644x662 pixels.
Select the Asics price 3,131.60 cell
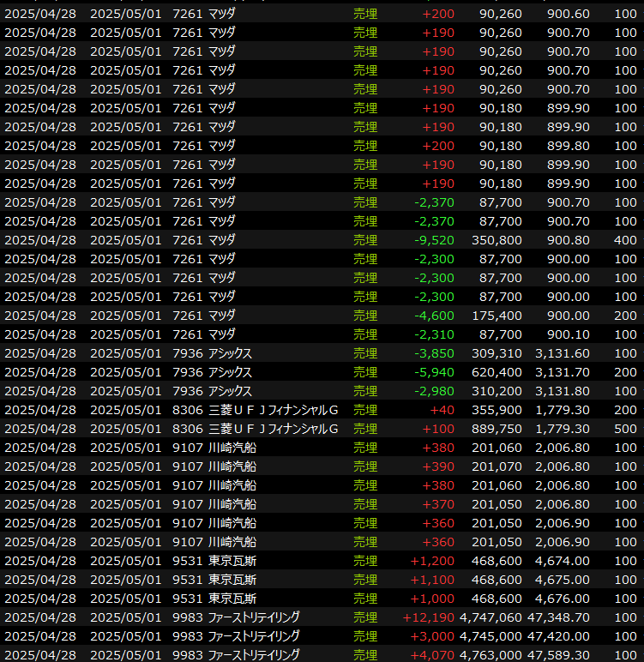[x=562, y=353]
